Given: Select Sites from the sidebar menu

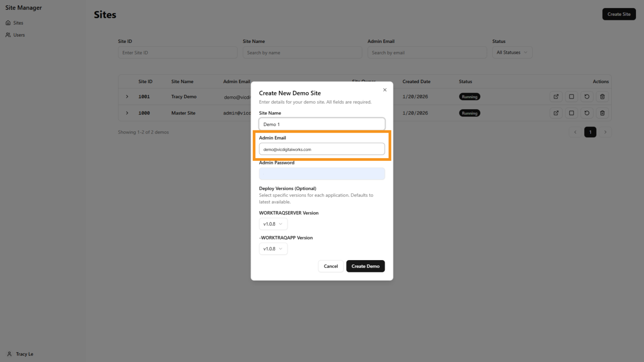Looking at the screenshot, I should [x=18, y=23].
